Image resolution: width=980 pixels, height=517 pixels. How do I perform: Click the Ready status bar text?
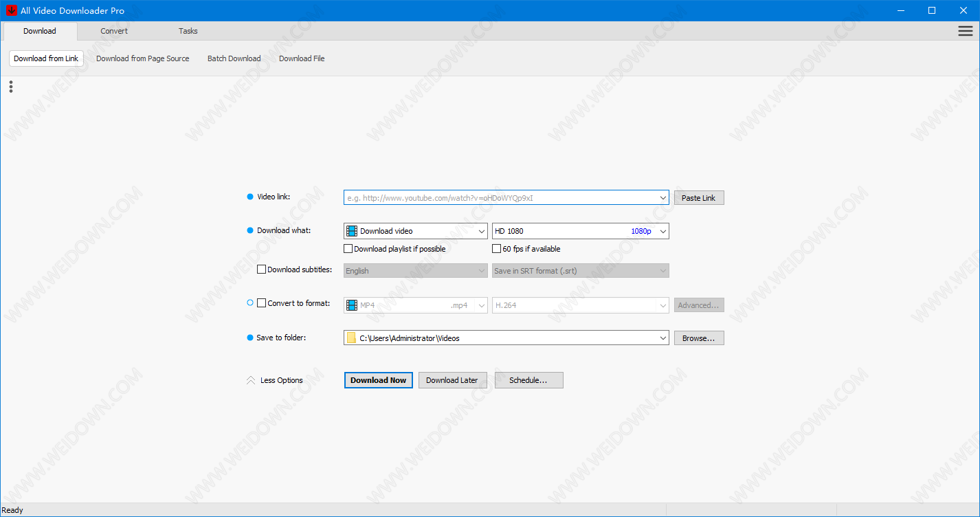tap(12, 510)
